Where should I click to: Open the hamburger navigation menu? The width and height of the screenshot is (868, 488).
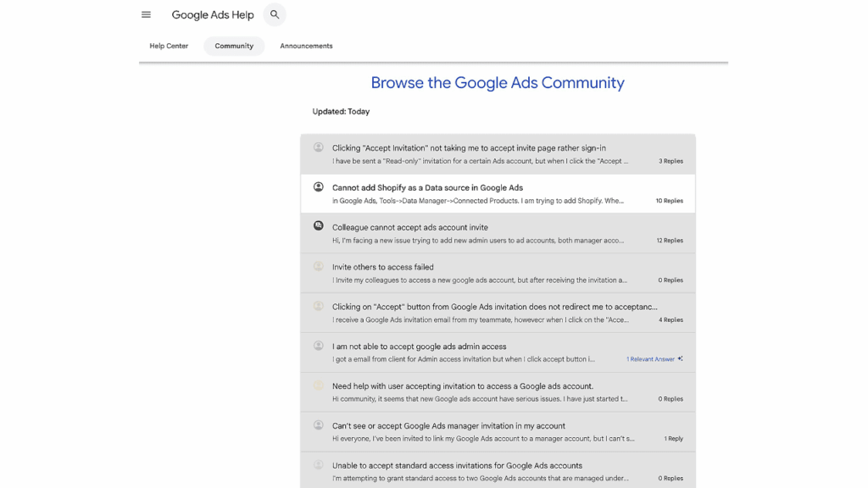(145, 14)
